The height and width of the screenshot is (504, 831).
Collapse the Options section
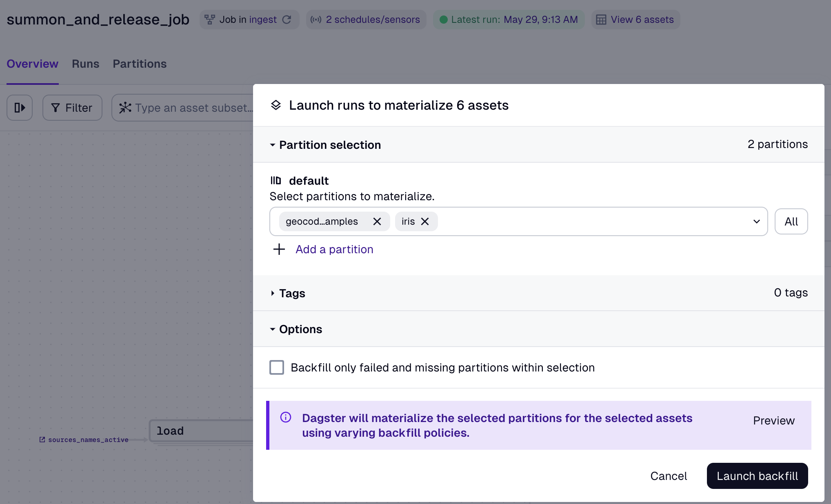272,329
